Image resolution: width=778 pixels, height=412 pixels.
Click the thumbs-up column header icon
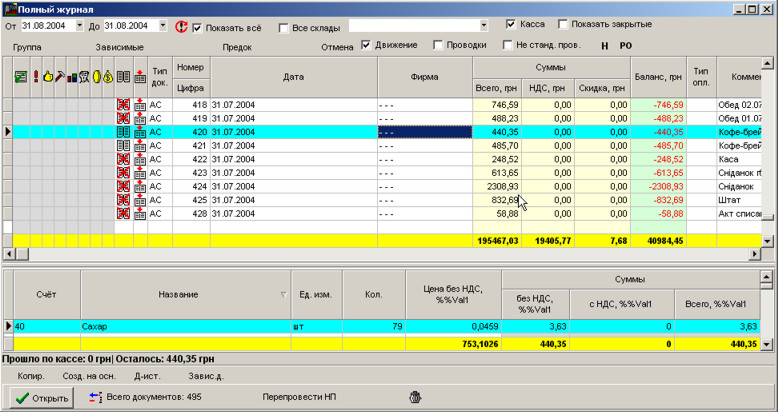click(x=47, y=77)
